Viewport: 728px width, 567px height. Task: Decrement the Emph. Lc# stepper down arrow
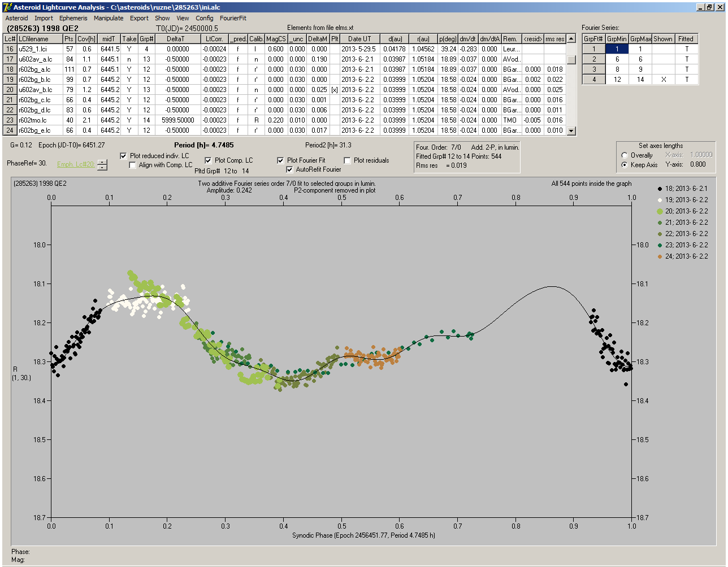pyautogui.click(x=102, y=167)
